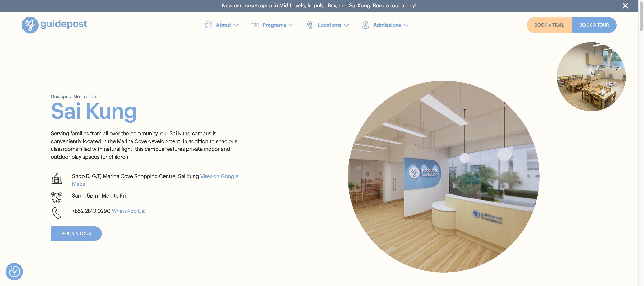Image resolution: width=644 pixels, height=286 pixels.
Task: Click the WhatsApp Us! link
Action: (x=128, y=211)
